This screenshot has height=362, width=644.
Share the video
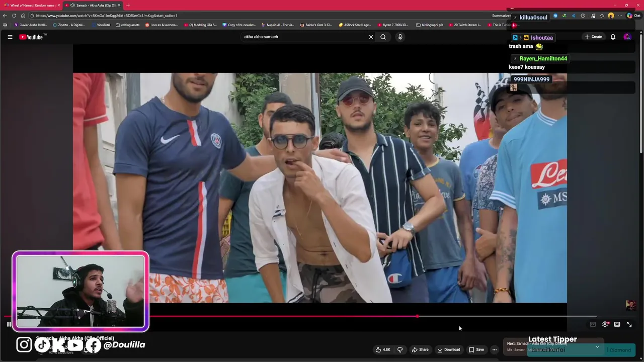[420, 349]
